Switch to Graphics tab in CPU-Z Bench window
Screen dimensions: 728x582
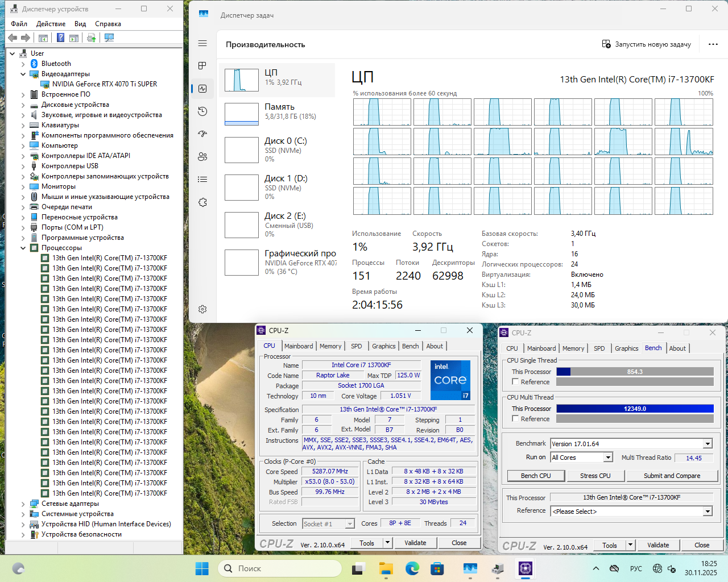(626, 348)
